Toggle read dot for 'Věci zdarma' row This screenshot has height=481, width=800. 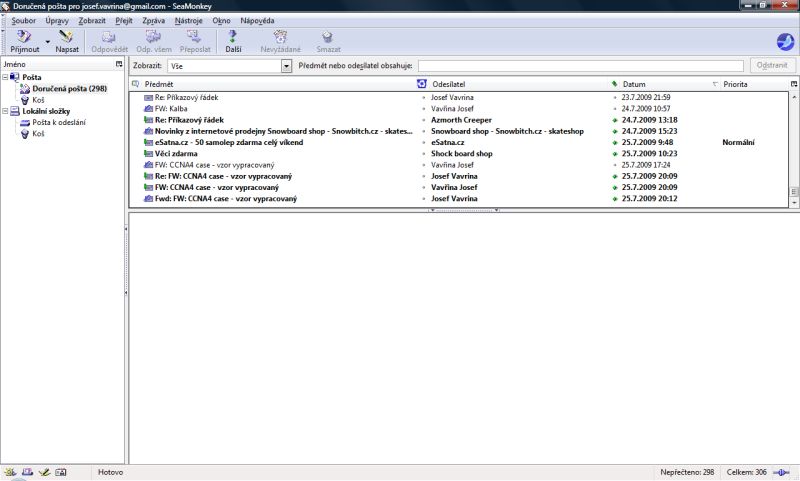[x=423, y=154]
